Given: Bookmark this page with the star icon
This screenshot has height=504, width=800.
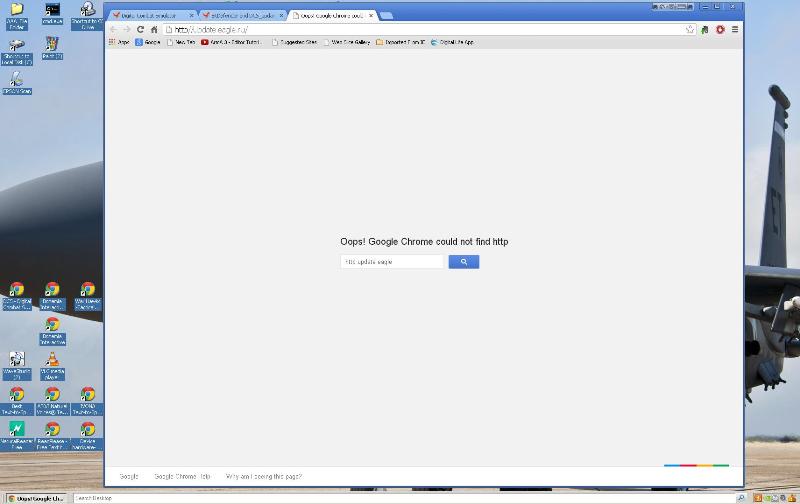Looking at the screenshot, I should point(690,30).
